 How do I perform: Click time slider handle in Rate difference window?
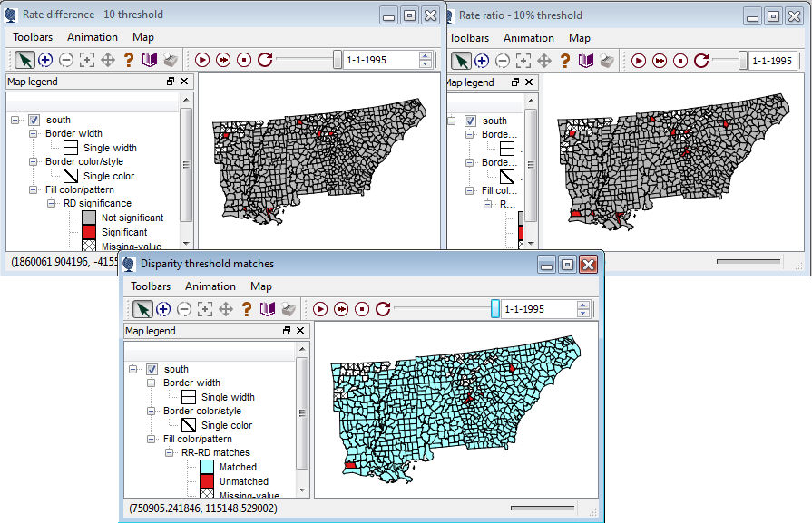pyautogui.click(x=338, y=60)
